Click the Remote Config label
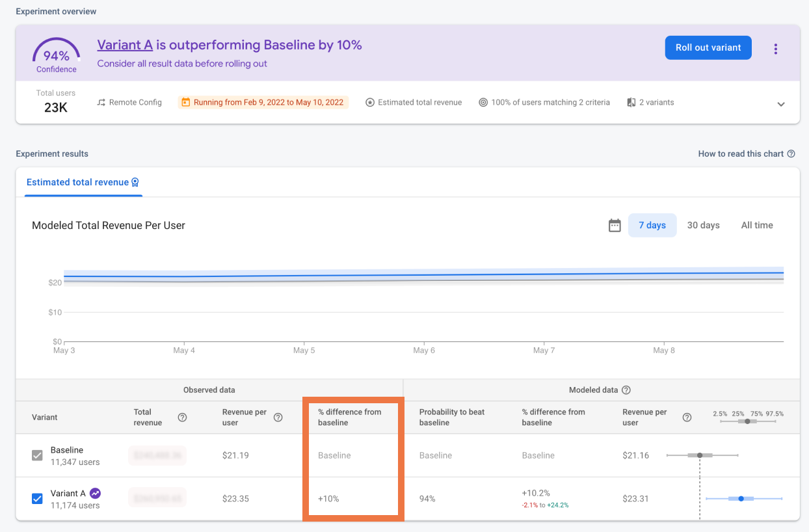 [x=135, y=103]
